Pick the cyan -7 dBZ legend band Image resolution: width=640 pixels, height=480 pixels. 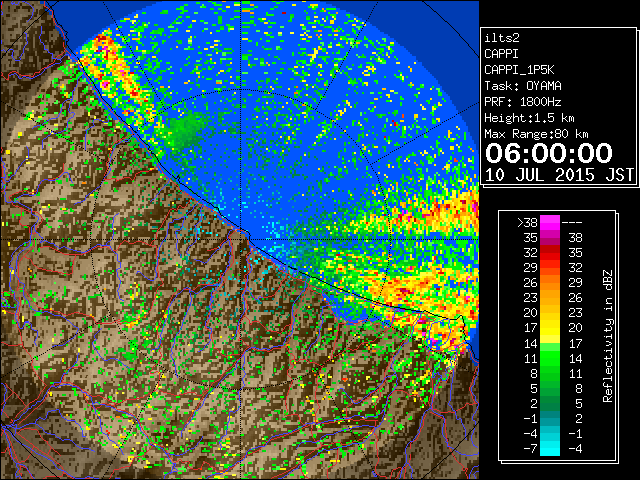click(550, 449)
